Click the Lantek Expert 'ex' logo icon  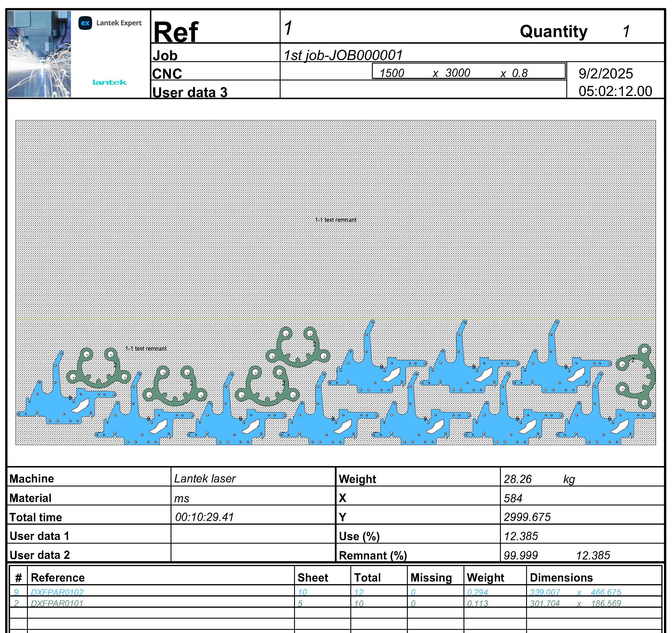[x=85, y=23]
